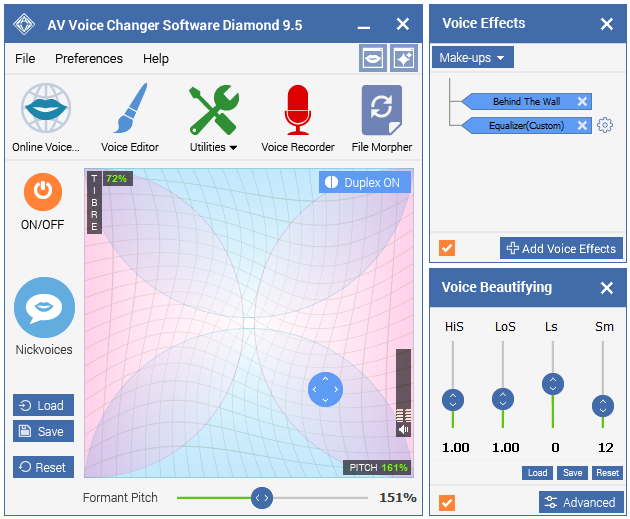Open the Online Voice globe icon
Image resolution: width=630 pixels, height=519 pixels.
[x=46, y=110]
